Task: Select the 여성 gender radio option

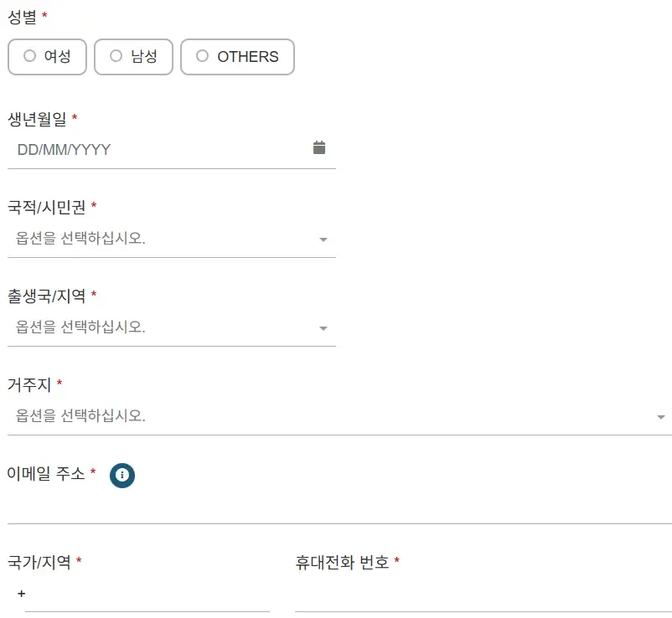Action: [x=30, y=57]
